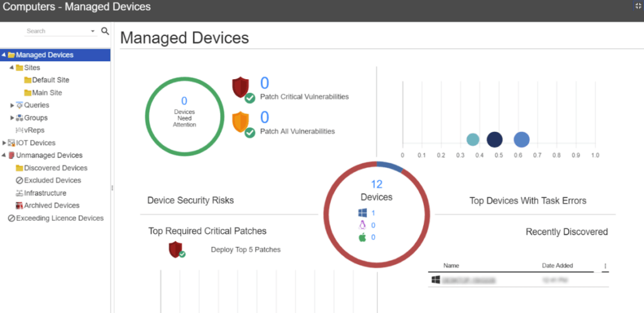Click the search magnifier icon

click(x=105, y=31)
